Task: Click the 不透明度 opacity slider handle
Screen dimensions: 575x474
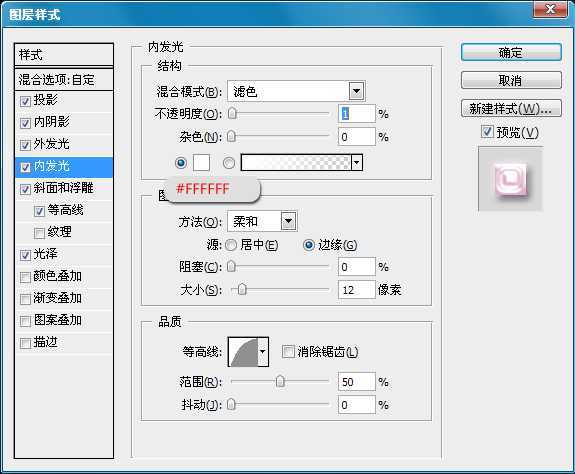Action: [232, 114]
